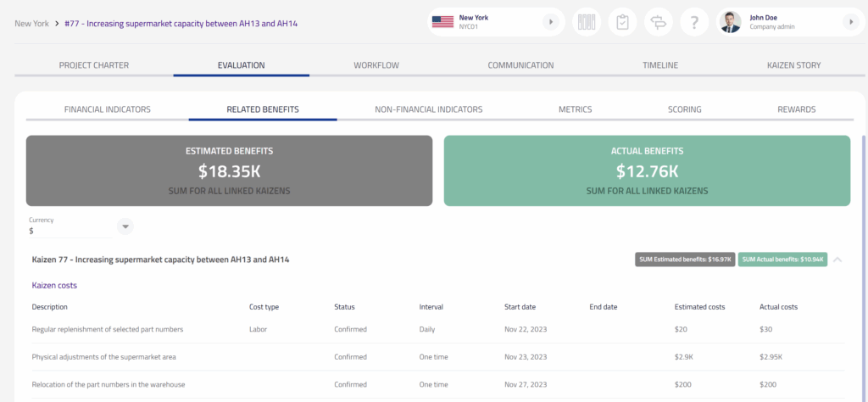Click the US flag icon for New York
The height and width of the screenshot is (402, 868).
[x=442, y=22]
